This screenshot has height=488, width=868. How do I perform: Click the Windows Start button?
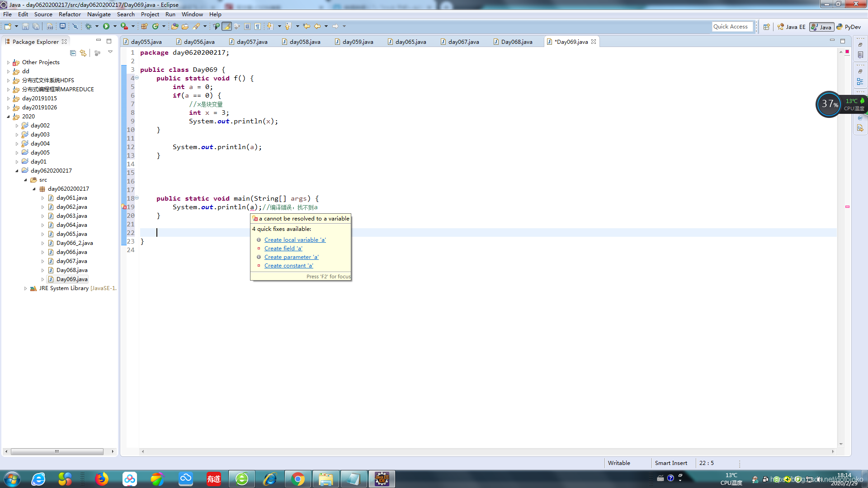[12, 479]
